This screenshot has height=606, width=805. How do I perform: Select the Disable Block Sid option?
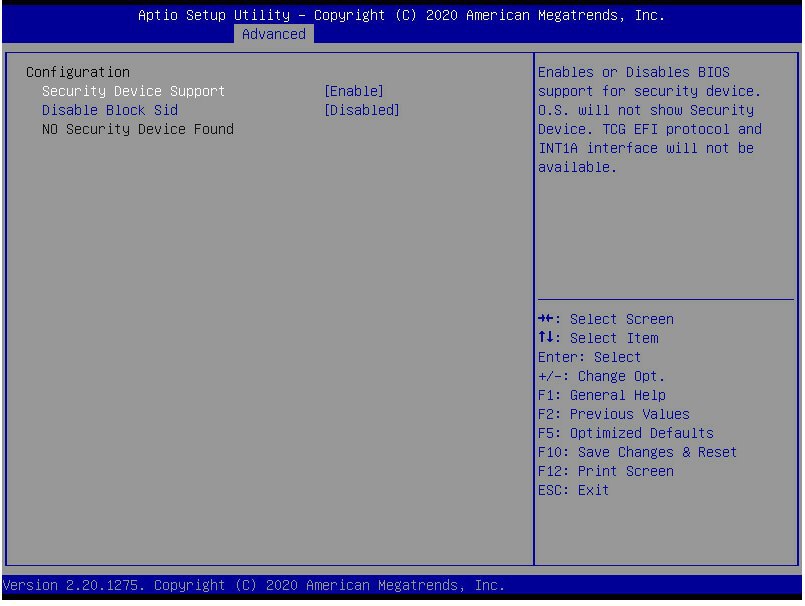pyautogui.click(x=110, y=110)
